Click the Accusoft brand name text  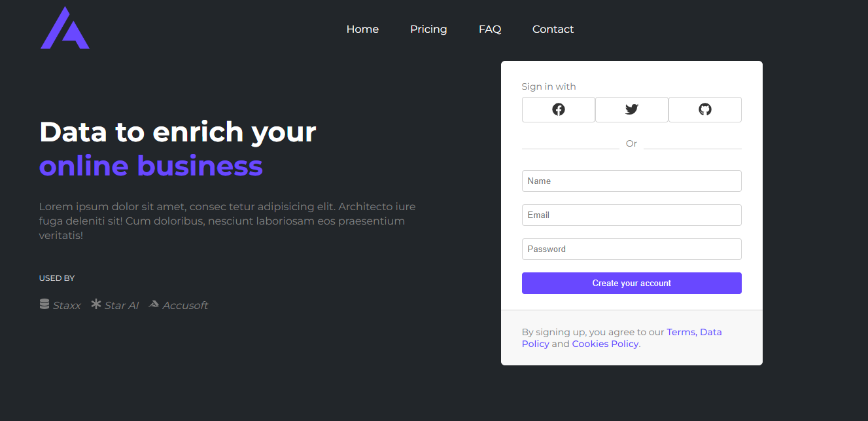[x=185, y=305]
